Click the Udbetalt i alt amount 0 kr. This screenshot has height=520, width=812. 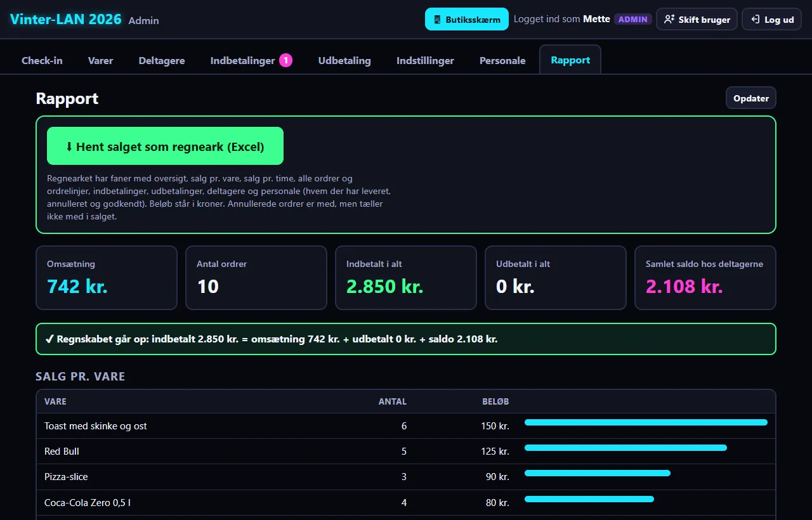tap(515, 286)
